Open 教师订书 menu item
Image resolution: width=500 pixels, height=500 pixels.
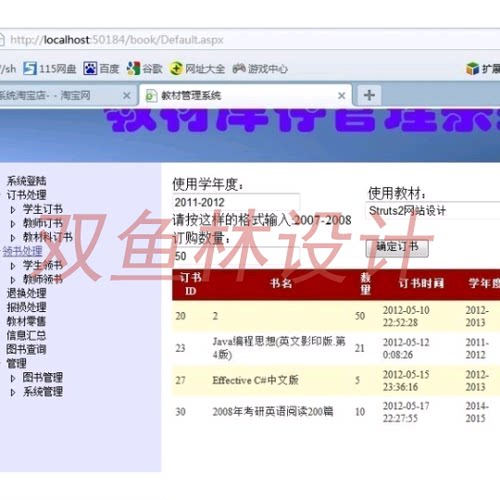click(x=43, y=223)
